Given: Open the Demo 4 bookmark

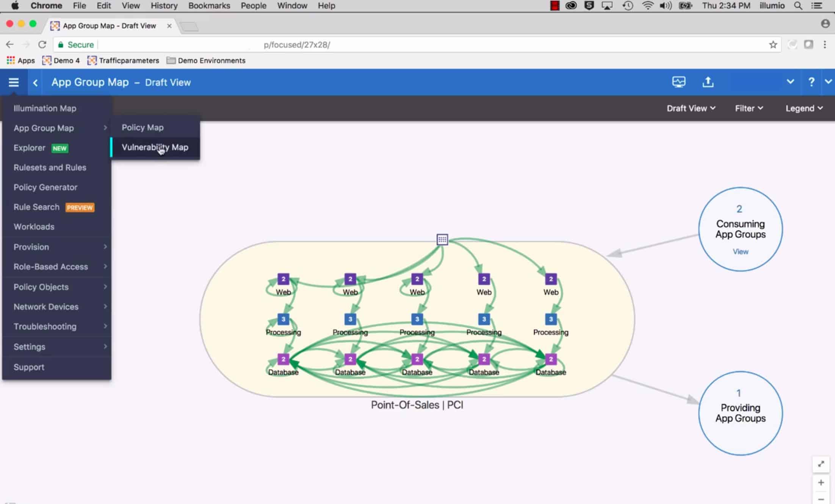Looking at the screenshot, I should 61,61.
